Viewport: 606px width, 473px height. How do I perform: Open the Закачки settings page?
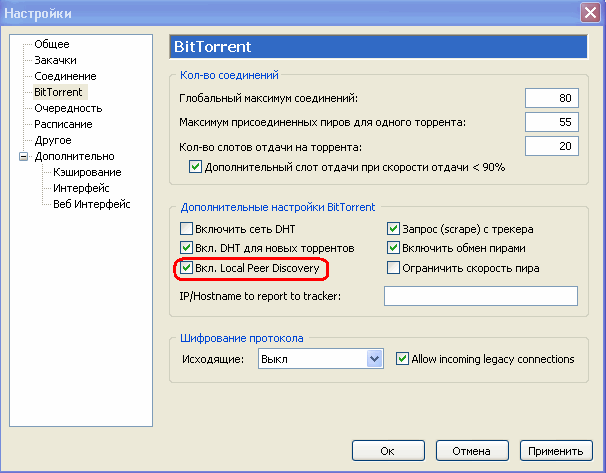pos(55,60)
